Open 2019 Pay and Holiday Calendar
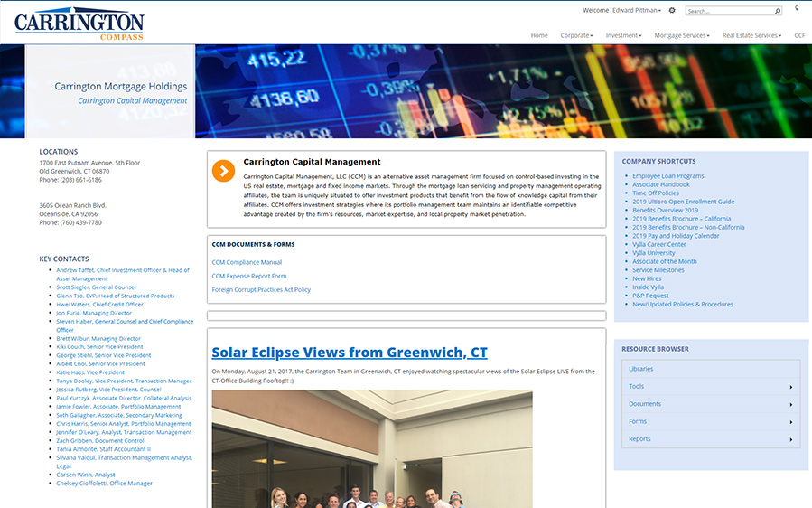812x508 pixels. 676,236
